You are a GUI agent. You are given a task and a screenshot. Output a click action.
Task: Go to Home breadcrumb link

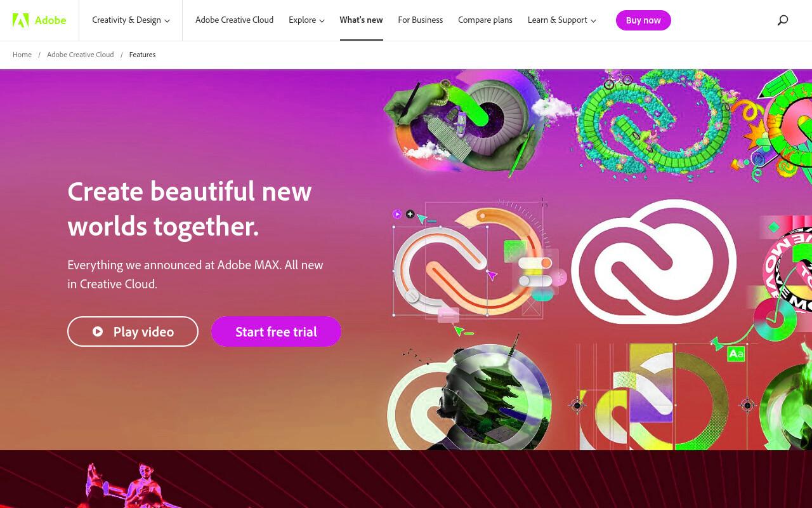22,55
